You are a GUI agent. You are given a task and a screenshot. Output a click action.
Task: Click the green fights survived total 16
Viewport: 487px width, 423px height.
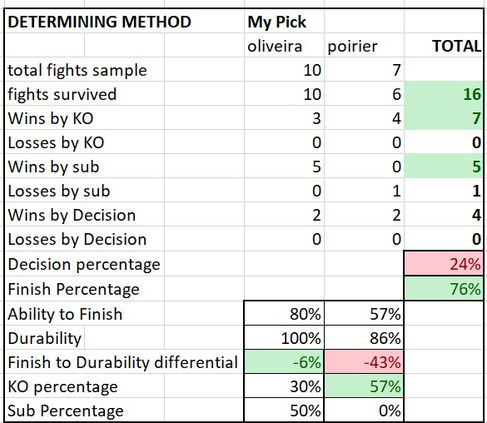(444, 94)
